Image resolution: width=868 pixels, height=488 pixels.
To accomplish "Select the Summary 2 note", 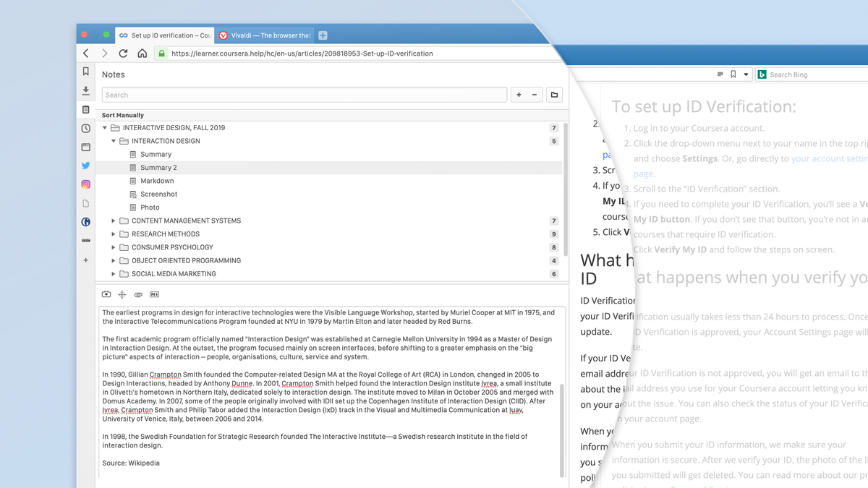I will tap(158, 168).
